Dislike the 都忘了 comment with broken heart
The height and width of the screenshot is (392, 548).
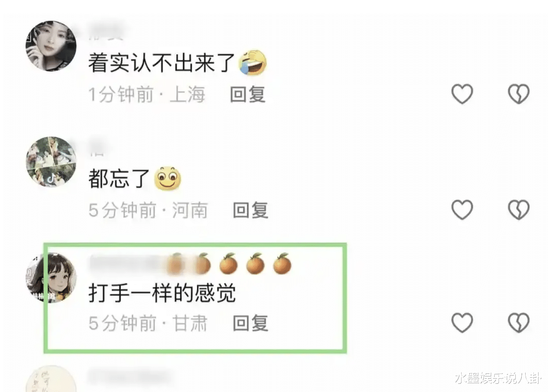coord(519,210)
